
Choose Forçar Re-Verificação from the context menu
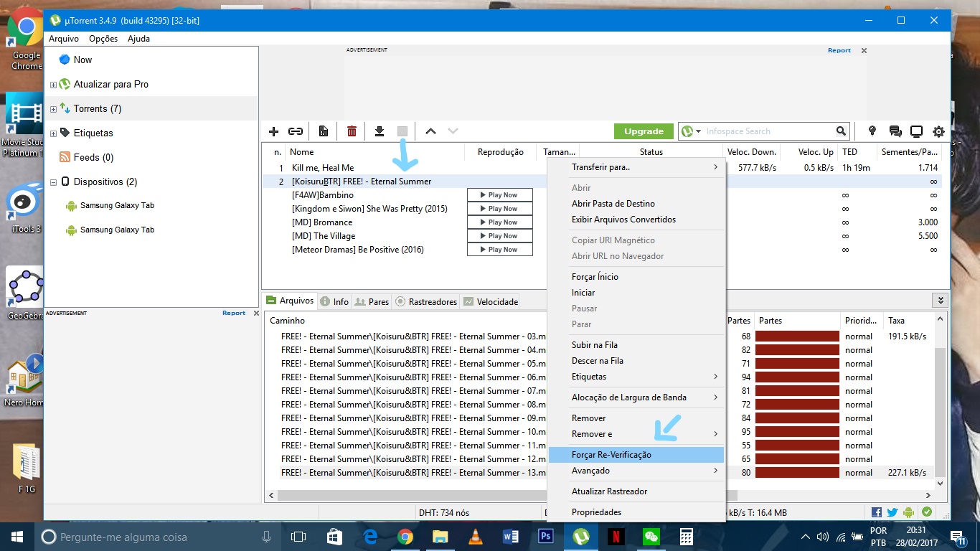[636, 455]
